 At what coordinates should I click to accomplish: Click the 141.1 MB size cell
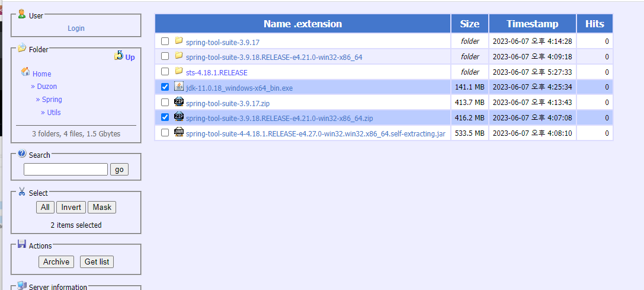[469, 87]
